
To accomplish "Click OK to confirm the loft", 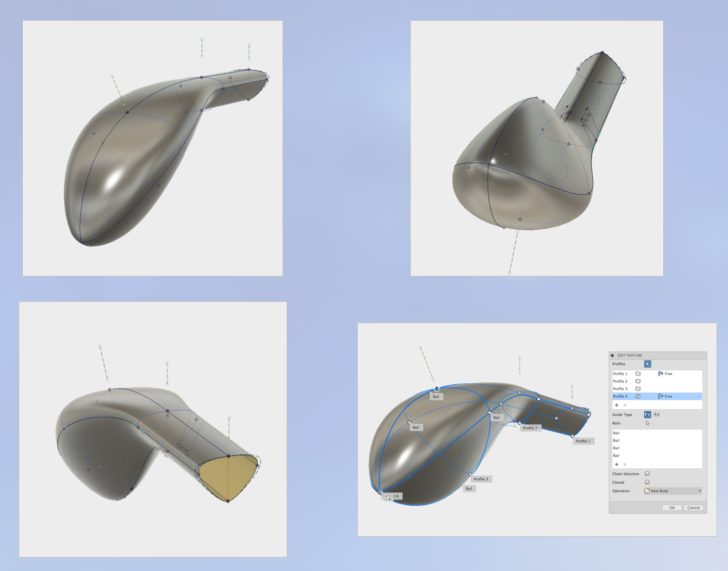I will point(673,508).
